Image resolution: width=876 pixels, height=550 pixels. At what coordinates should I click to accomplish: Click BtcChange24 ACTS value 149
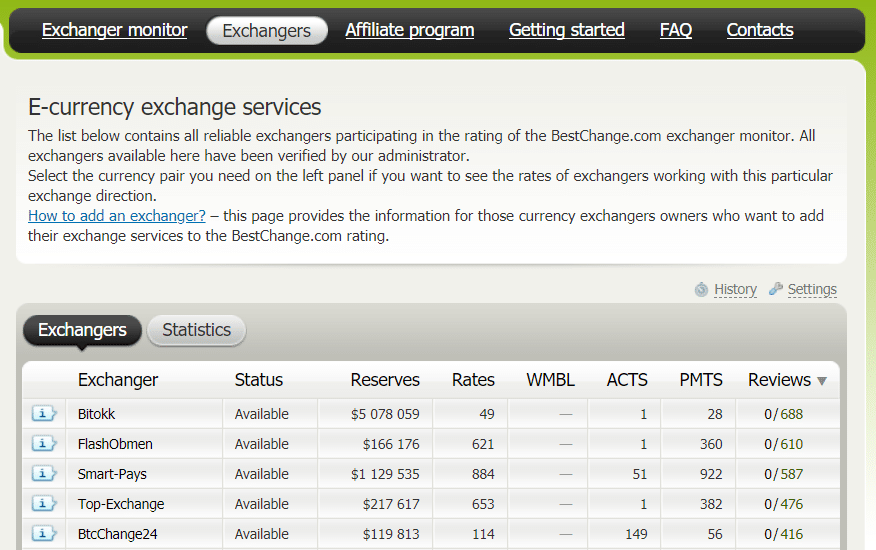click(636, 534)
